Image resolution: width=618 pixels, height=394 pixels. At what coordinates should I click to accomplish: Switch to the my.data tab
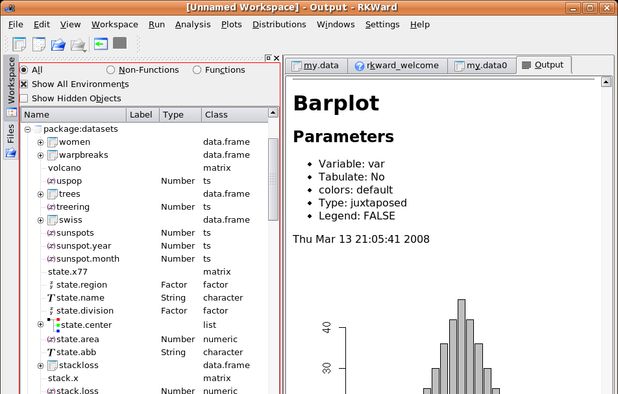[316, 65]
